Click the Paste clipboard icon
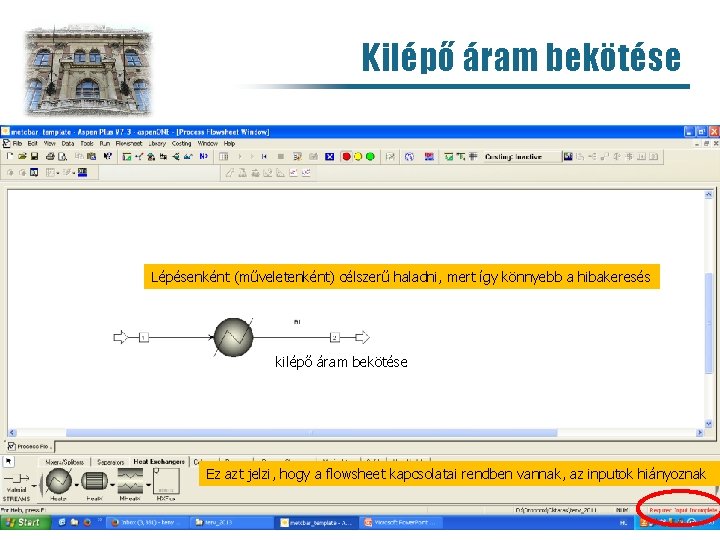Viewport: 720px width, 540px height. (x=91, y=157)
